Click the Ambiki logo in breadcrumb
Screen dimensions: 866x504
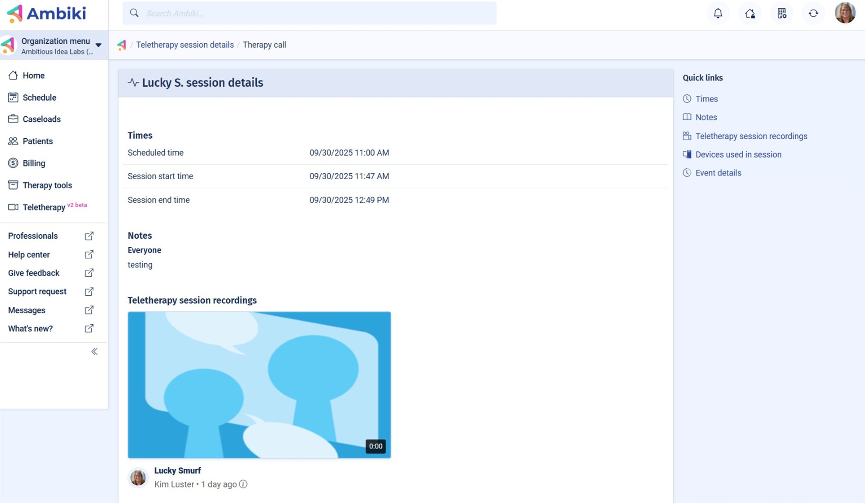[122, 45]
